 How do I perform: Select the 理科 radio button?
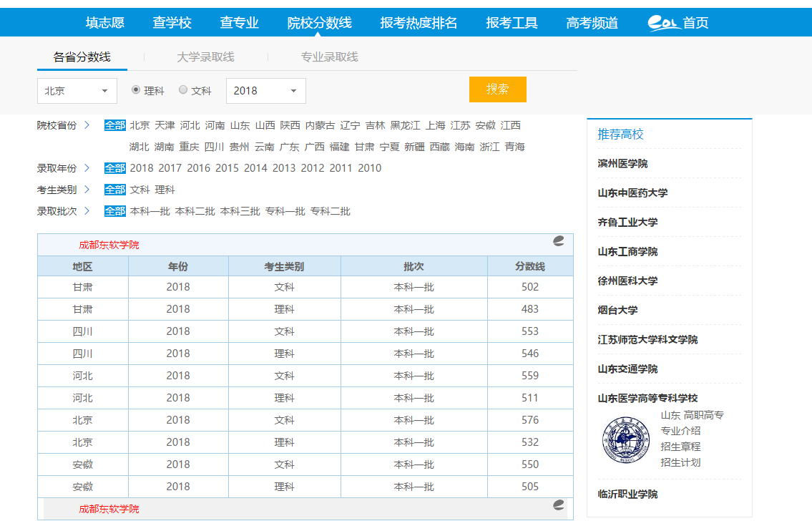[x=136, y=89]
